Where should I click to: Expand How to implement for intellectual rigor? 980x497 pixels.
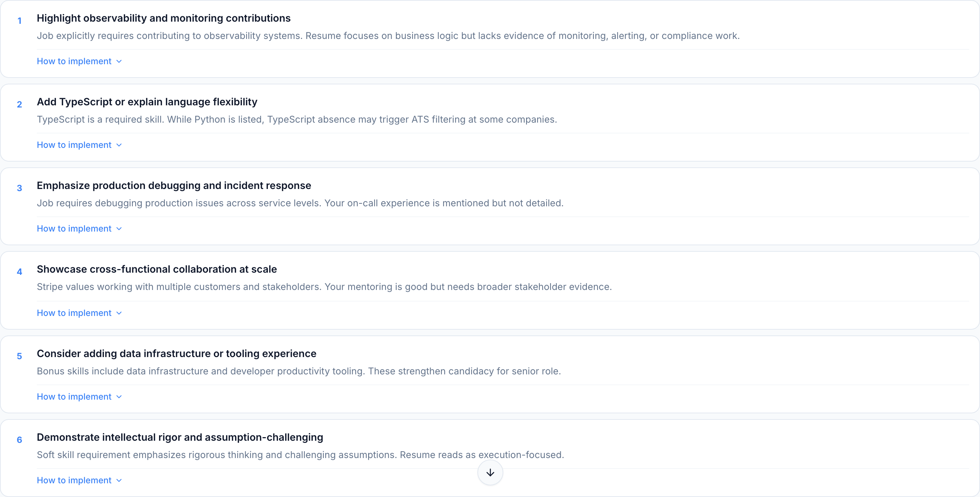[74, 480]
